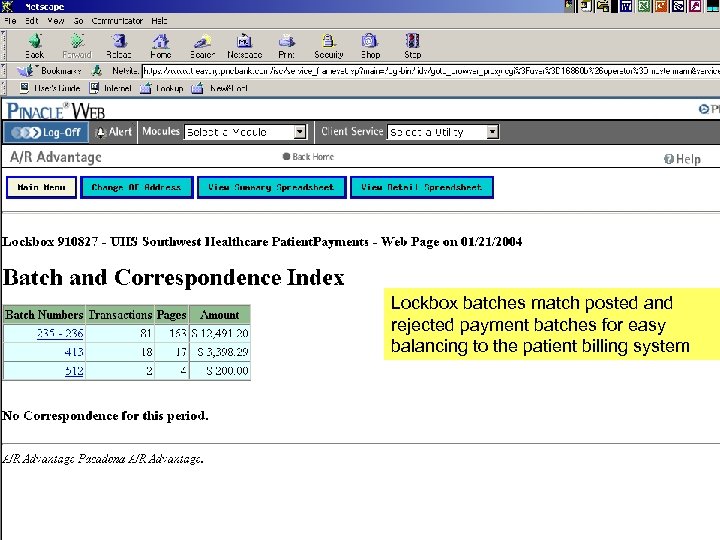Open batch 413 link
The width and height of the screenshot is (720, 540).
pos(74,352)
